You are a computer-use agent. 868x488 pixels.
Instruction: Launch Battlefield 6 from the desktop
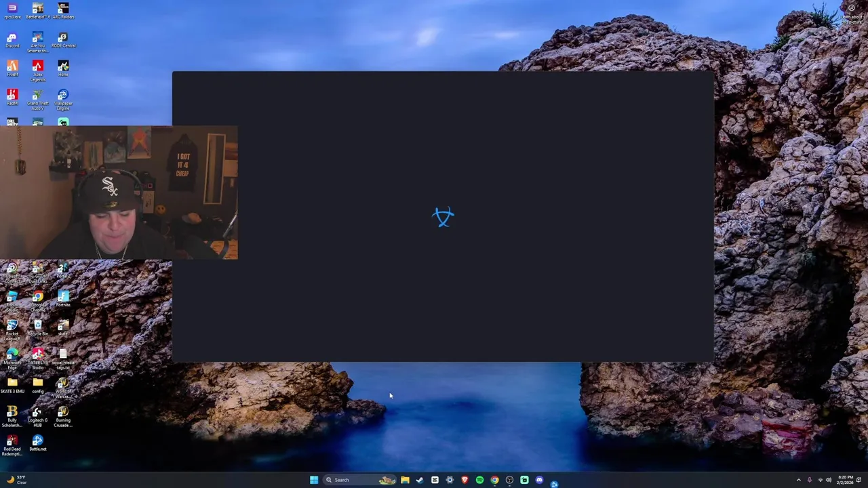click(37, 12)
